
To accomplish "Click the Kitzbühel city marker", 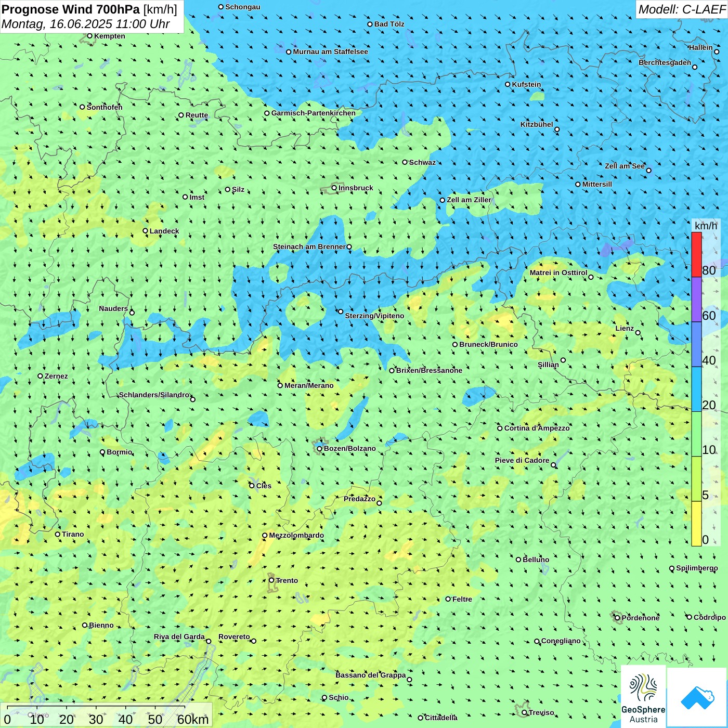I will pos(557,129).
